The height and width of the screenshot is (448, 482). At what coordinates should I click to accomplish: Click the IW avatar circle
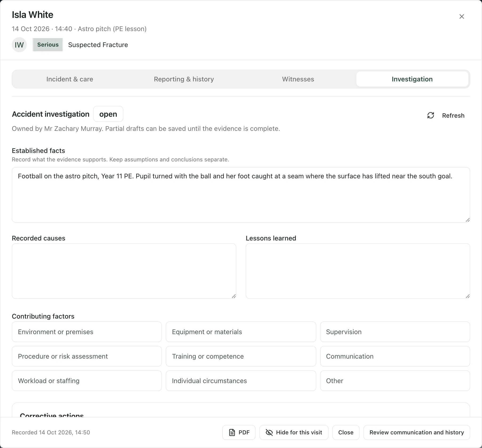point(19,45)
